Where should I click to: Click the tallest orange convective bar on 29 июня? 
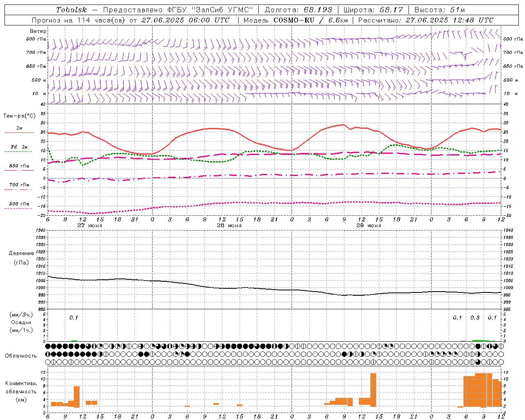(373, 390)
